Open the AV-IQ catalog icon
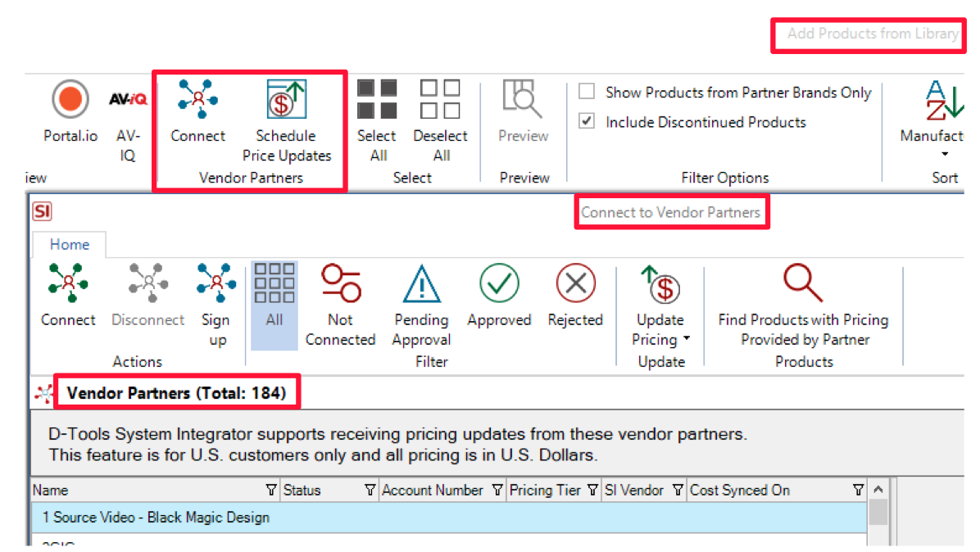 (128, 98)
